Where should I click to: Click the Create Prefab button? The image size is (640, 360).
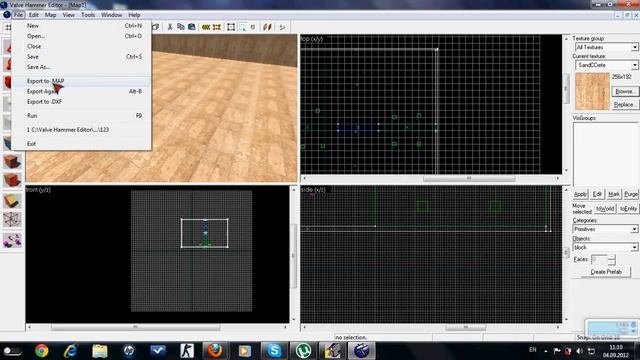pyautogui.click(x=606, y=271)
